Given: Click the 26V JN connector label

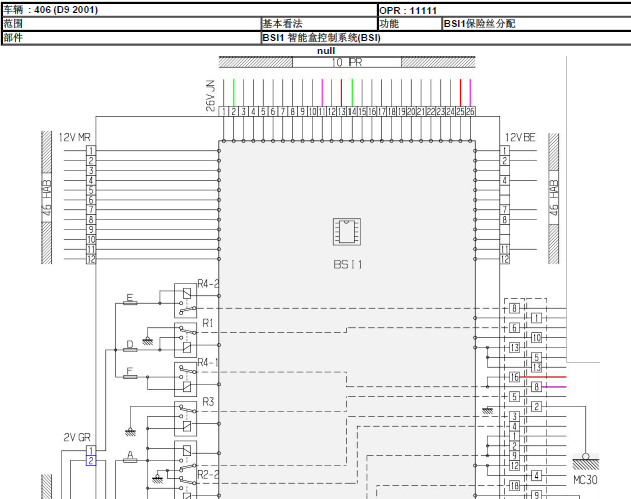Looking at the screenshot, I should click(x=210, y=95).
